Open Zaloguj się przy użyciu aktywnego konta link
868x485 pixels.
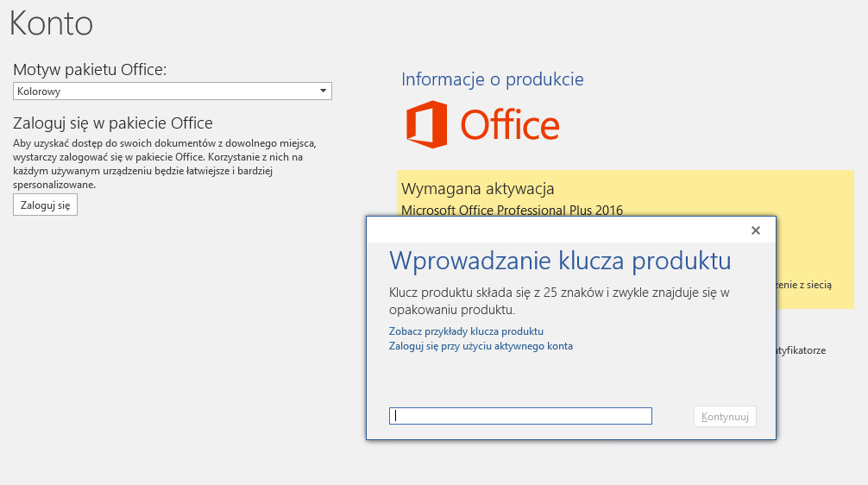pos(481,346)
